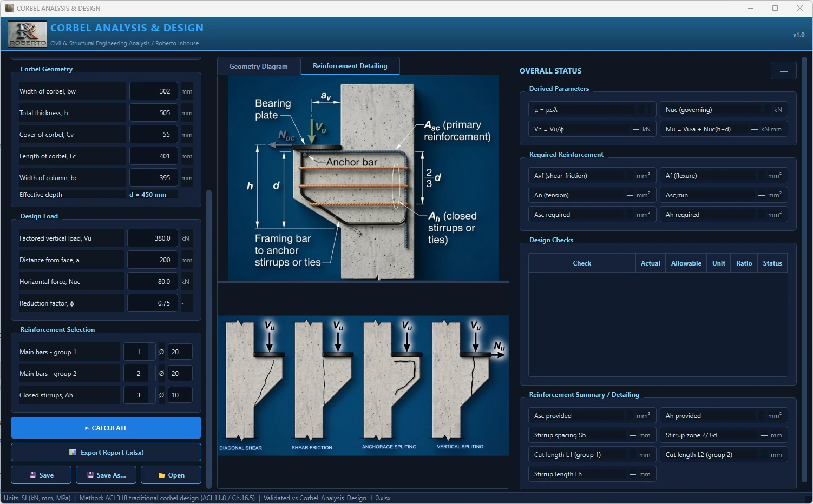Image resolution: width=813 pixels, height=504 pixels.
Task: Click the Length of corbel, Lc input
Action: tap(154, 156)
